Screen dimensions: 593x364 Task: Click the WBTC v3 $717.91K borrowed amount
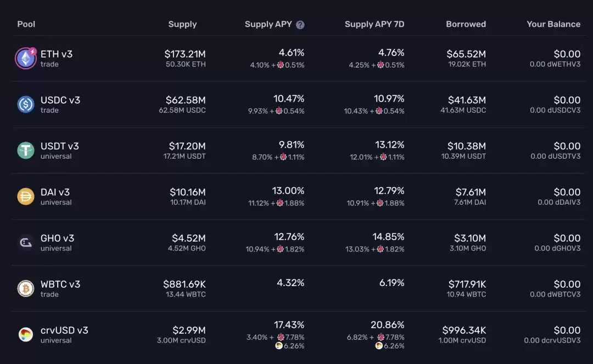click(467, 284)
